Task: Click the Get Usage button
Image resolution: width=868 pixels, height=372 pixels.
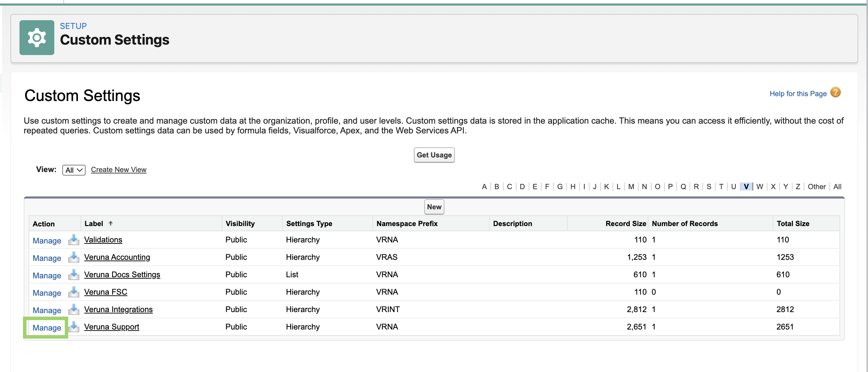Action: (x=434, y=155)
